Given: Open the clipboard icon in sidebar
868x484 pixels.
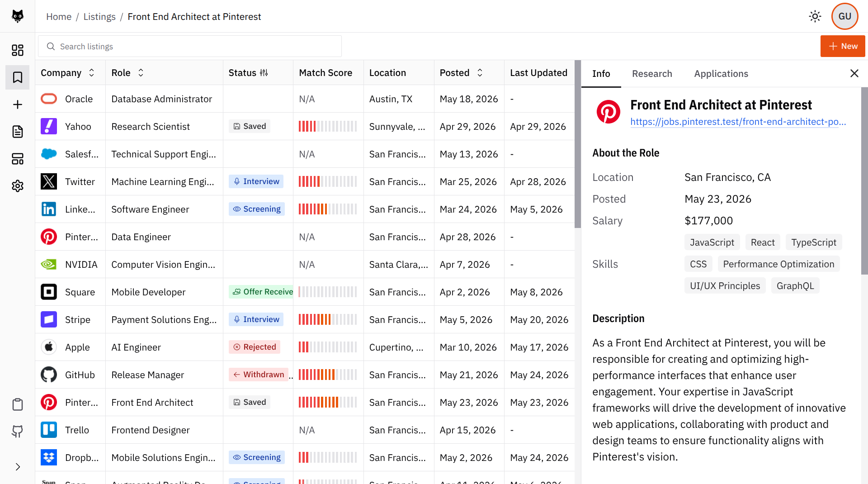Looking at the screenshot, I should click(18, 404).
